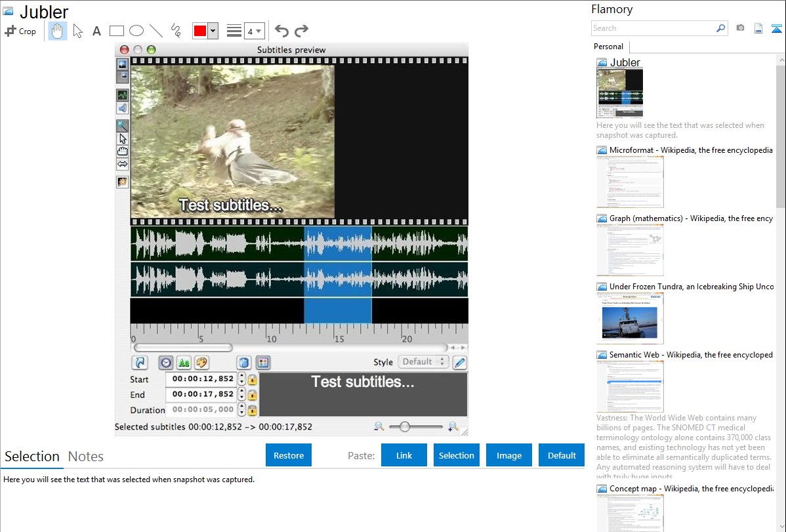
Task: Click the camera capture icon
Action: [740, 28]
